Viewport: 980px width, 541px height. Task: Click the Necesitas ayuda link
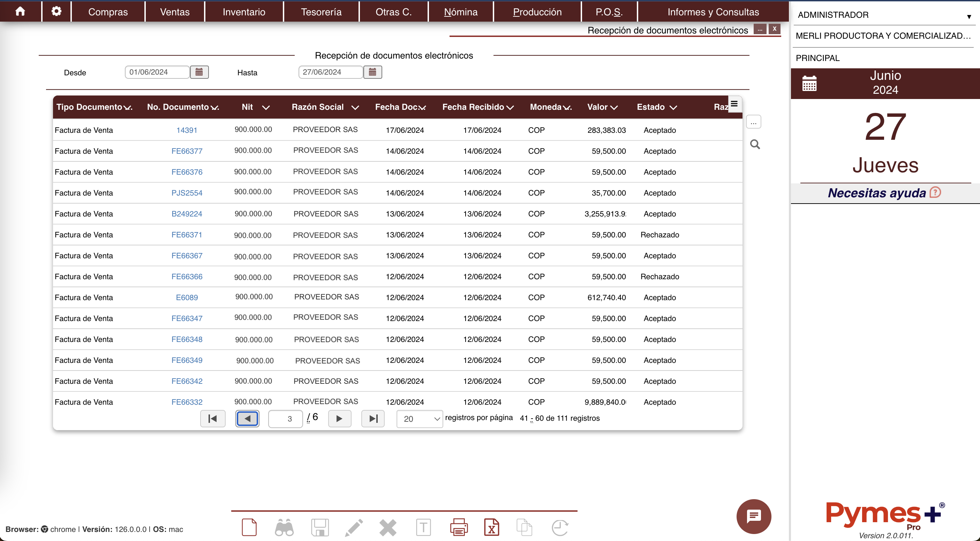(x=876, y=193)
